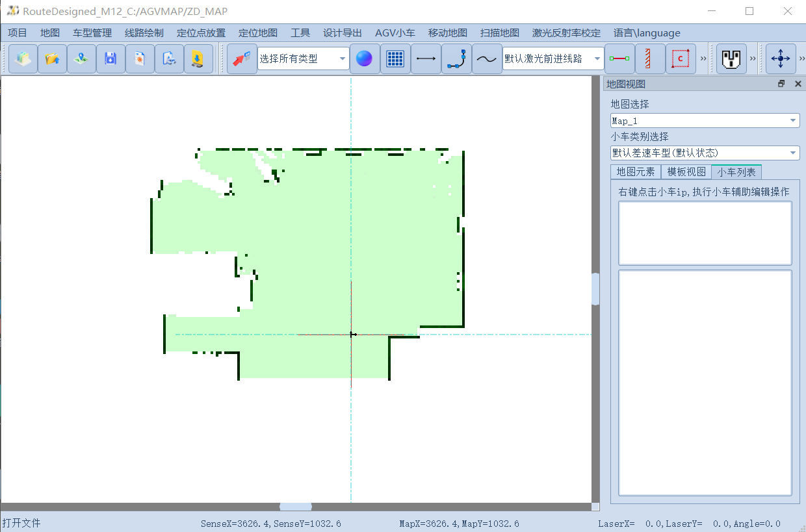
Task: Open the 地图 menu
Action: (50, 33)
